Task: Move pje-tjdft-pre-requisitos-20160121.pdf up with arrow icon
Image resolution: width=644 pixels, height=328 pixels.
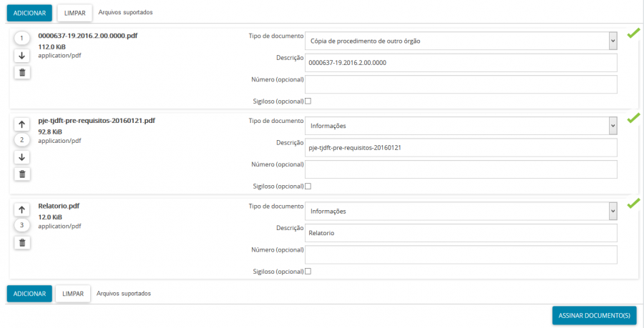Action: pos(22,124)
